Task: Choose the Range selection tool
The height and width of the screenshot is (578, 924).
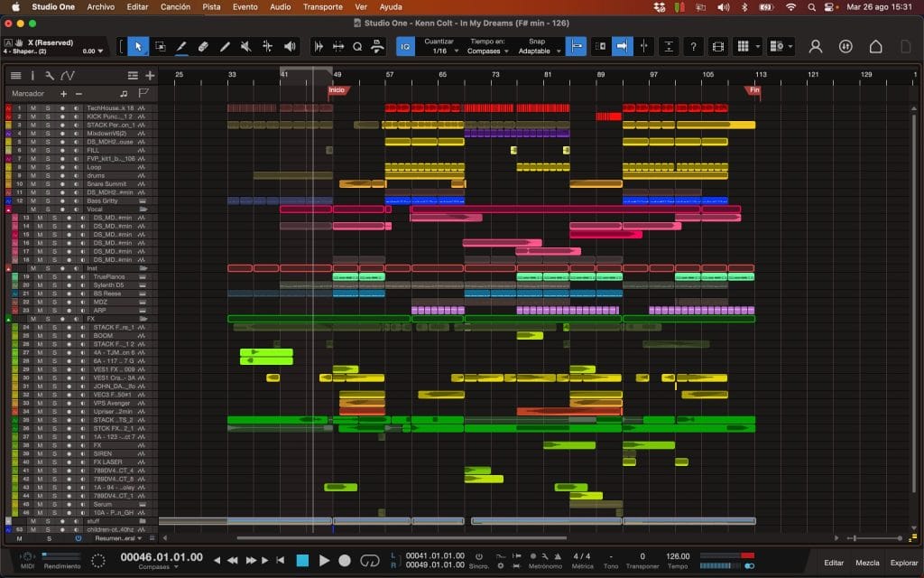Action: (160, 46)
